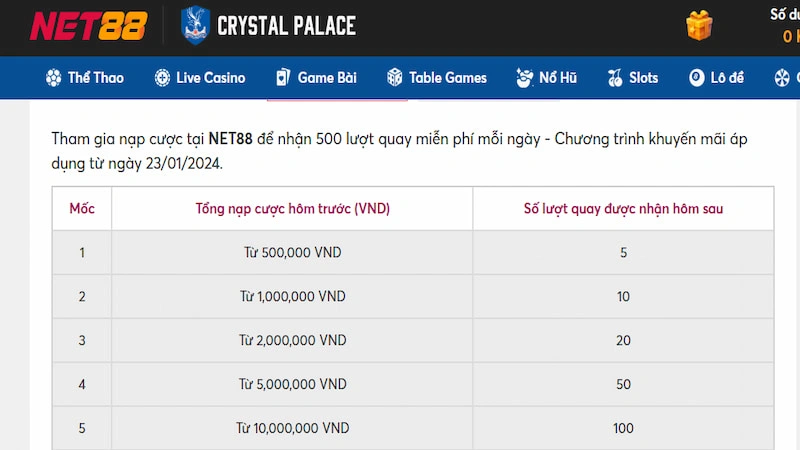Screen dimensions: 800x450
Task: Go to Game Bài section
Action: pyautogui.click(x=316, y=78)
